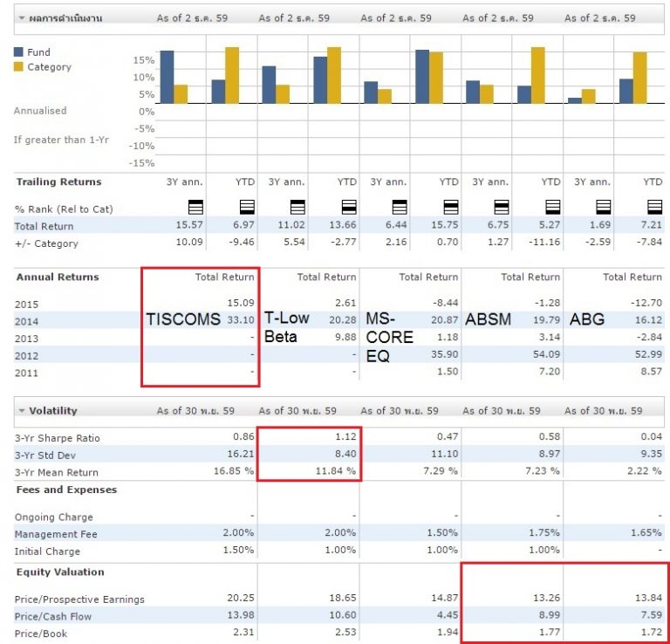Image resolution: width=670 pixels, height=644 pixels.
Task: Collapse the ผลการดำเนินงาน section arrow
Action: (x=21, y=18)
